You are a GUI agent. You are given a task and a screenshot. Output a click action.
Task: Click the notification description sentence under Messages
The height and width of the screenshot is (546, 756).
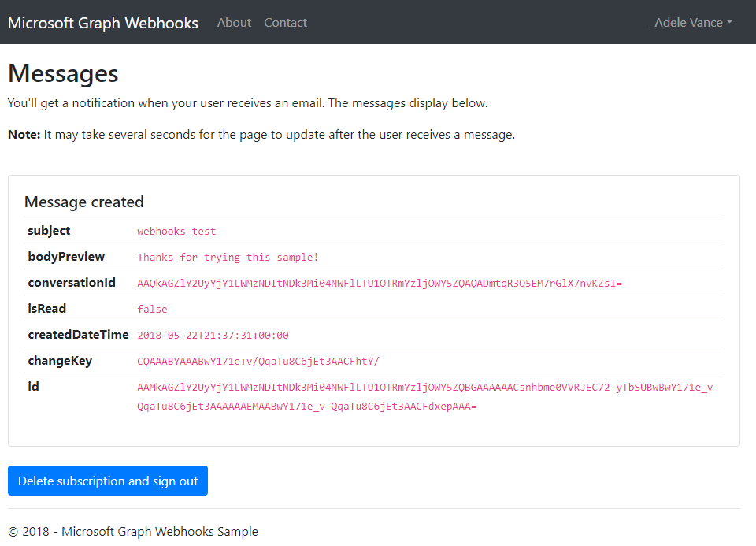[x=248, y=103]
